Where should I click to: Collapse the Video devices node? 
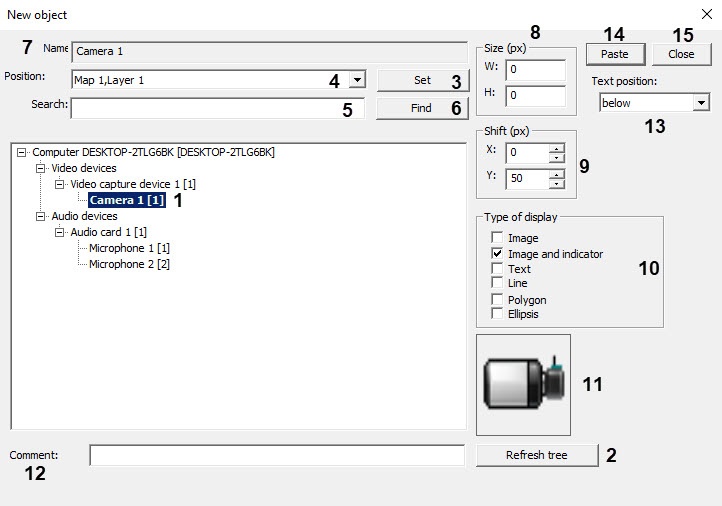pos(41,169)
